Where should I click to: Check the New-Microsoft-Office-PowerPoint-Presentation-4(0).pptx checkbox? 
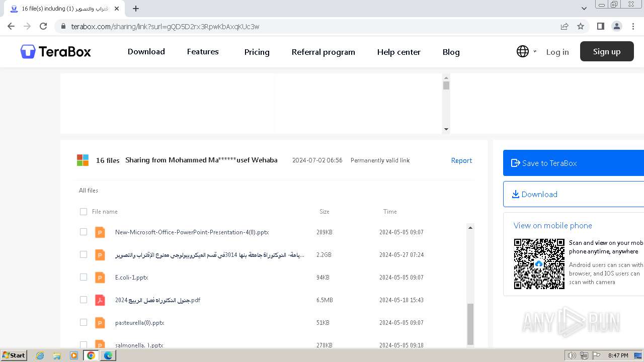point(84,232)
